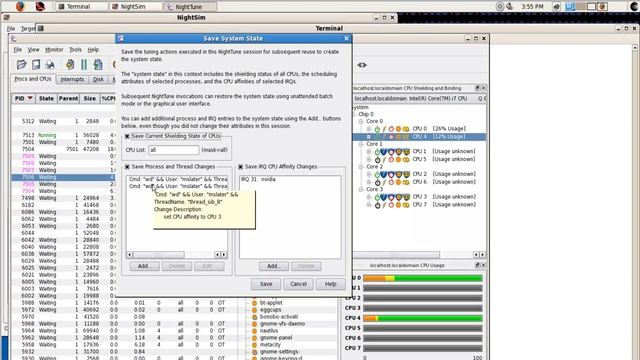This screenshot has width=640, height=360.
Task: Expand the CPU 5 row in shielding tree
Action: coord(369,160)
